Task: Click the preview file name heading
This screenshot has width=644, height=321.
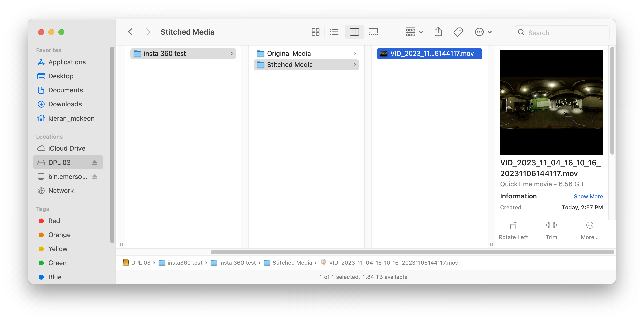Action: [550, 168]
